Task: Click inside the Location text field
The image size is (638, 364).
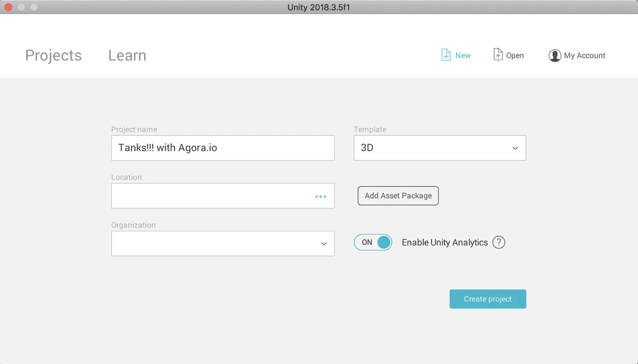Action: click(x=211, y=196)
